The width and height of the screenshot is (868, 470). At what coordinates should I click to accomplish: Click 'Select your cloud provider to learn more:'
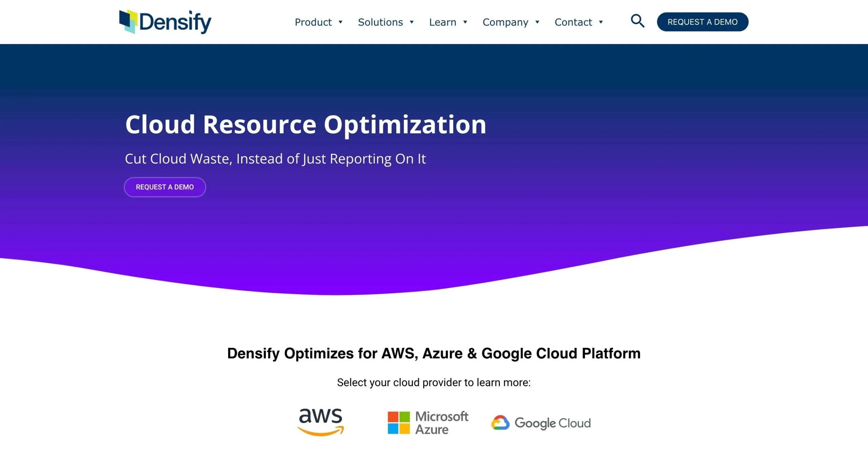434,382
